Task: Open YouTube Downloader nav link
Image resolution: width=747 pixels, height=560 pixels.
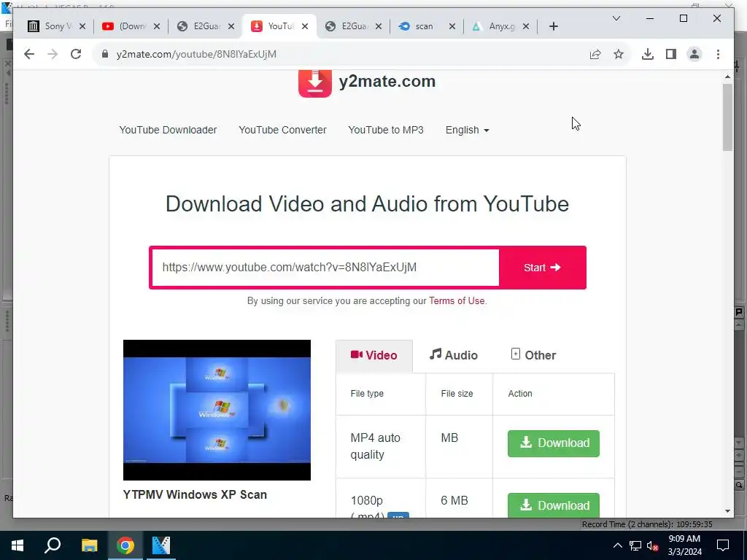Action: [168, 130]
